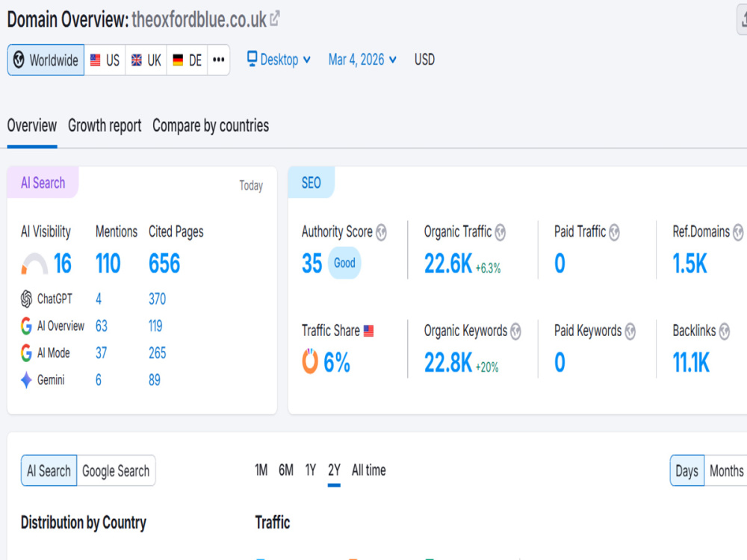Select Worldwide database toggle
This screenshot has height=560, width=747.
(x=46, y=60)
